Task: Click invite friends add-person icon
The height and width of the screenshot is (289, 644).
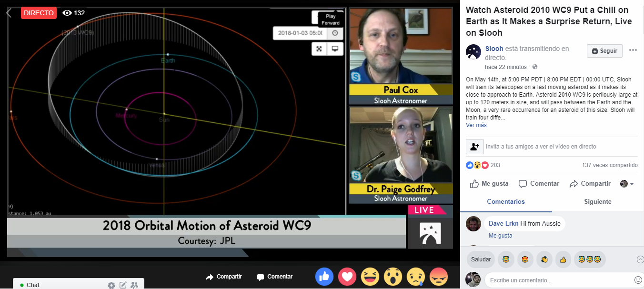Action: tap(474, 147)
